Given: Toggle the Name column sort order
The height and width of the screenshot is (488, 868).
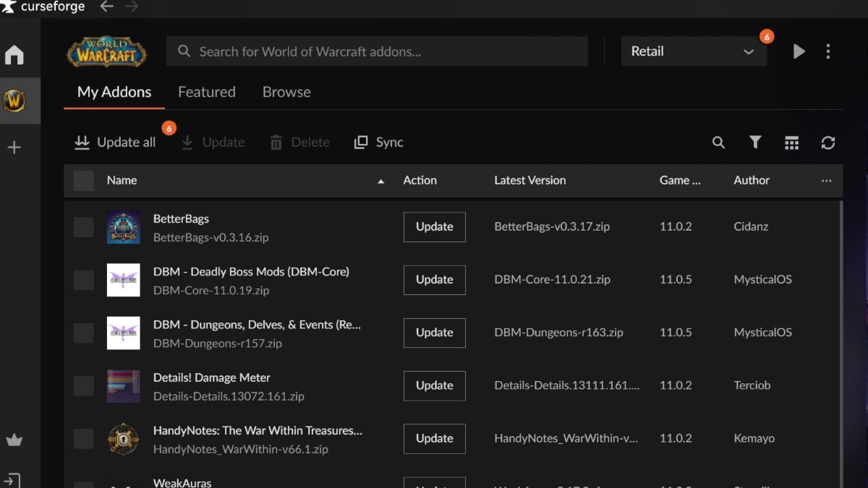Looking at the screenshot, I should [x=380, y=181].
